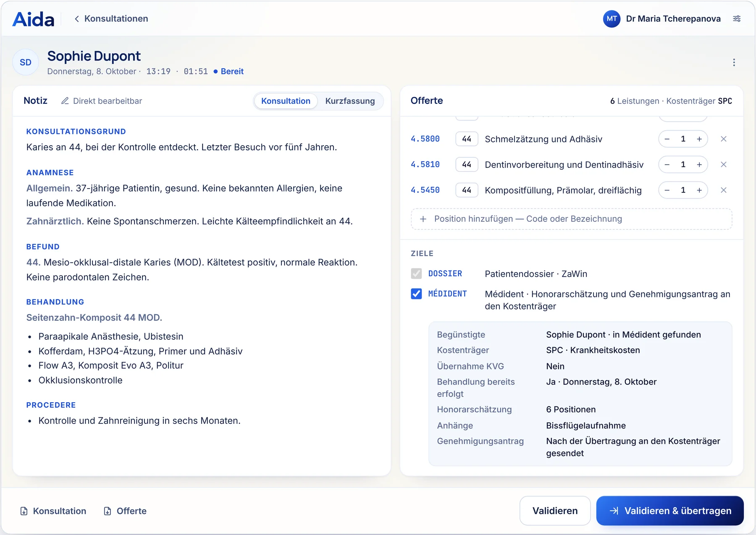Click Validieren & übertragen
This screenshot has height=535, width=756.
[670, 511]
